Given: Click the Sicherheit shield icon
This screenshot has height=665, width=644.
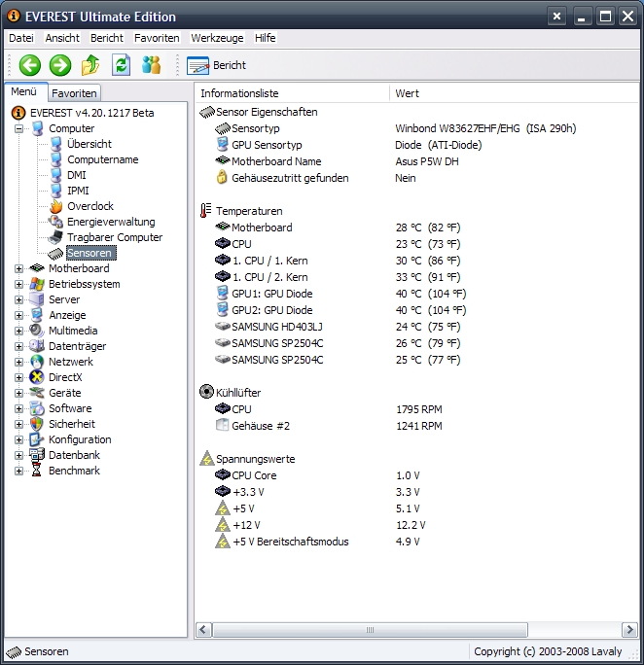Looking at the screenshot, I should [37, 424].
